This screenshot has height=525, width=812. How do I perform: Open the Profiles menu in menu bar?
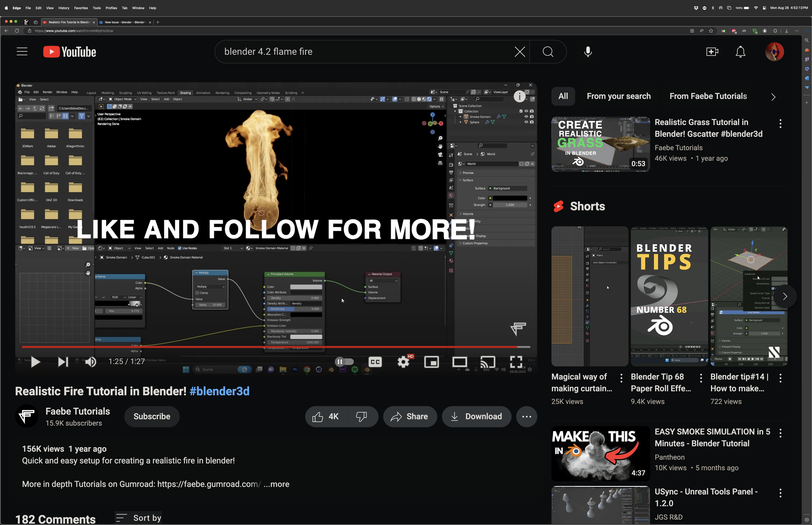tap(111, 8)
